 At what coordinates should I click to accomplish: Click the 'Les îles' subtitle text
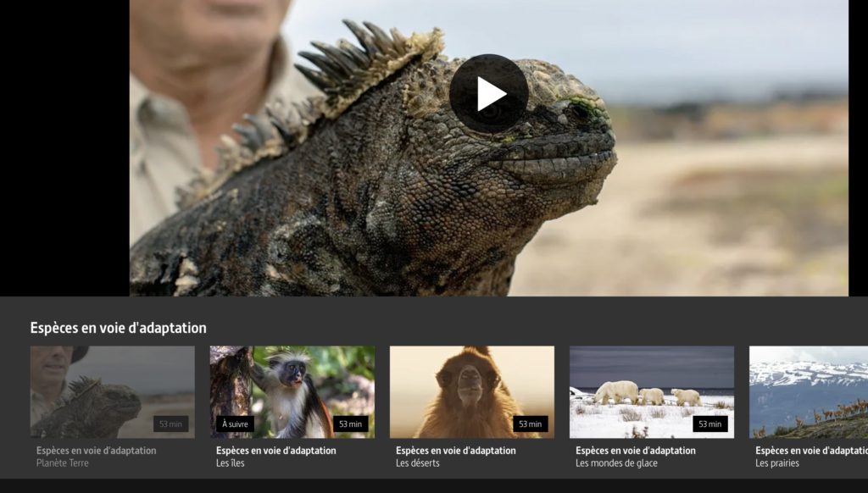point(231,463)
